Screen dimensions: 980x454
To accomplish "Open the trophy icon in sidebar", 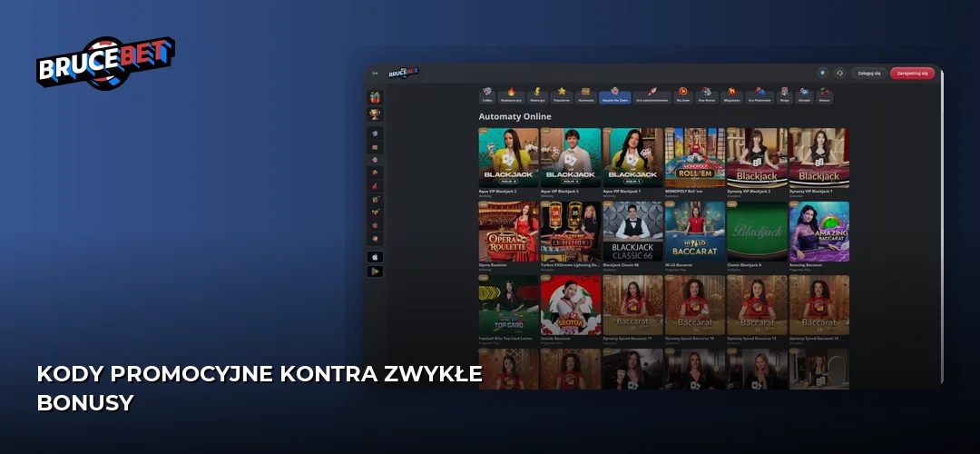I will (375, 114).
